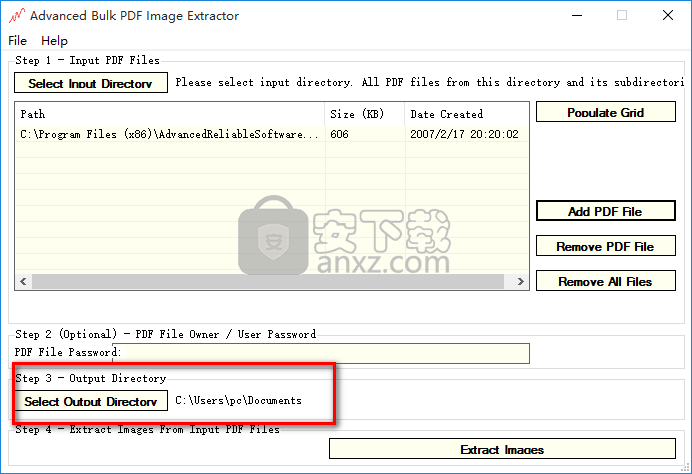
Task: Close the Advanced Bulk PDF Image Extractor window
Action: coord(668,15)
